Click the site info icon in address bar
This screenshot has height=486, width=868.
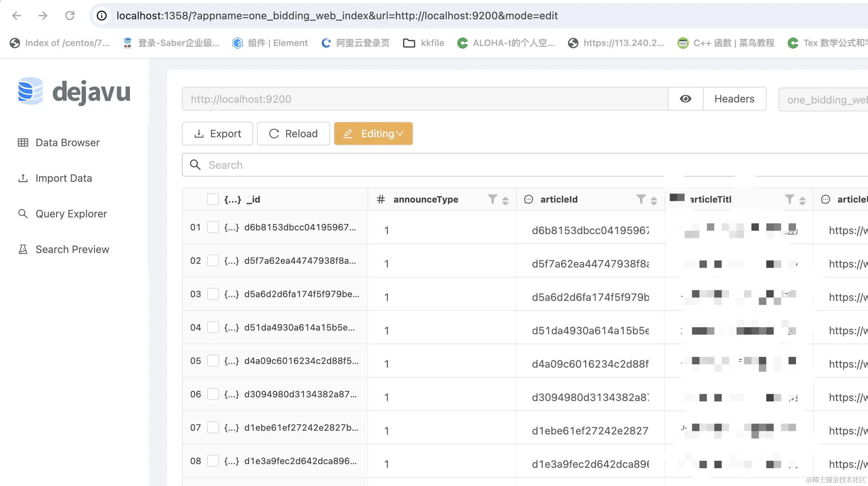(x=102, y=16)
